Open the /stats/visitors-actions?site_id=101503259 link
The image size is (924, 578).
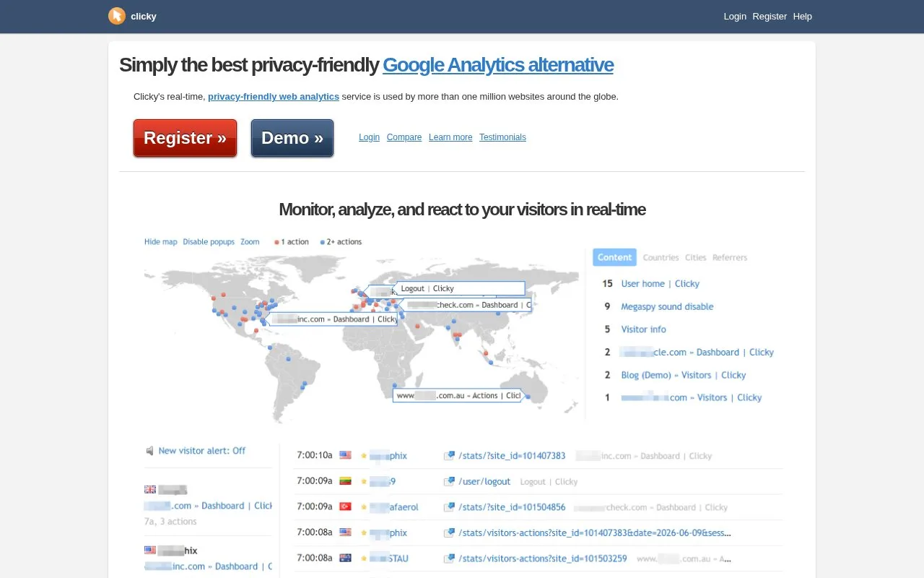(543, 558)
